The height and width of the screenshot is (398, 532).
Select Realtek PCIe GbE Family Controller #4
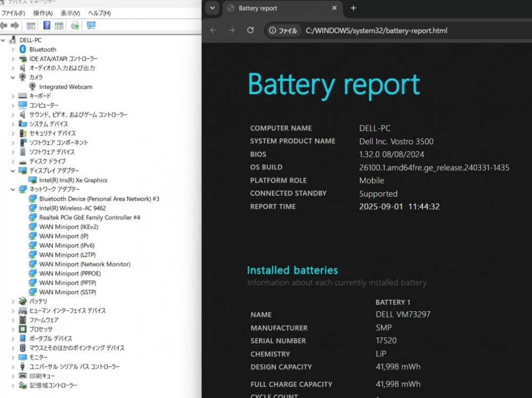click(x=89, y=217)
